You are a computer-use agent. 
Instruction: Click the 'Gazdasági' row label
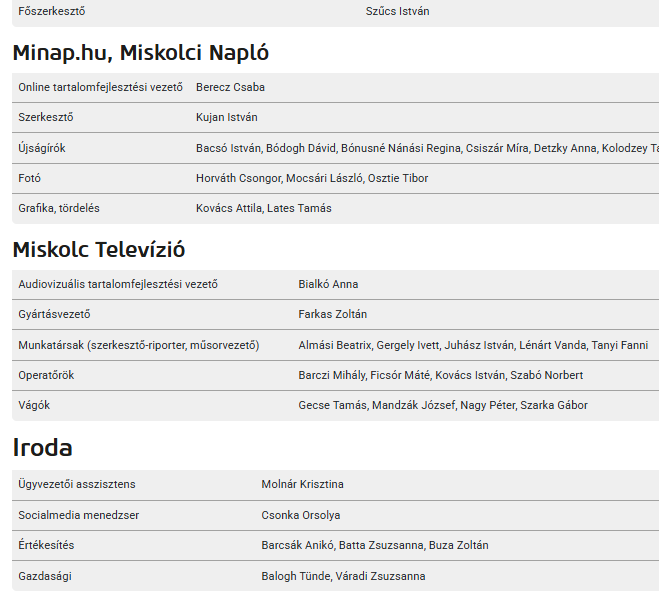coord(45,576)
